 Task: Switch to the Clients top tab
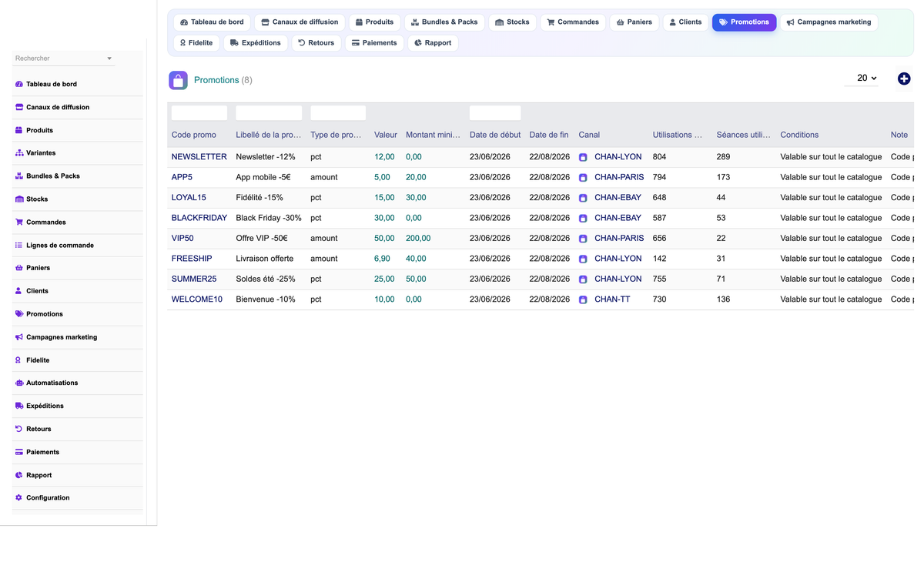[x=685, y=22]
